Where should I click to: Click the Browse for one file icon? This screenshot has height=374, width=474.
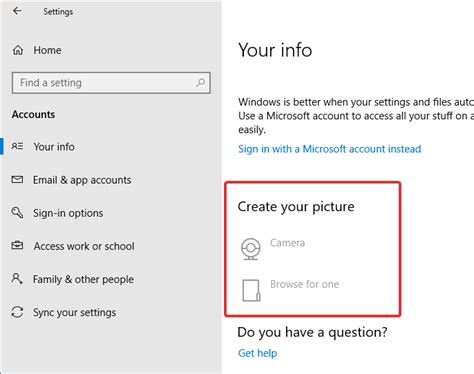[x=251, y=290]
